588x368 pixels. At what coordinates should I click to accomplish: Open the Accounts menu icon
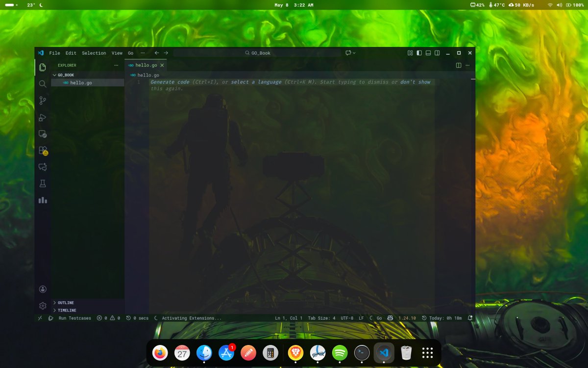[43, 289]
